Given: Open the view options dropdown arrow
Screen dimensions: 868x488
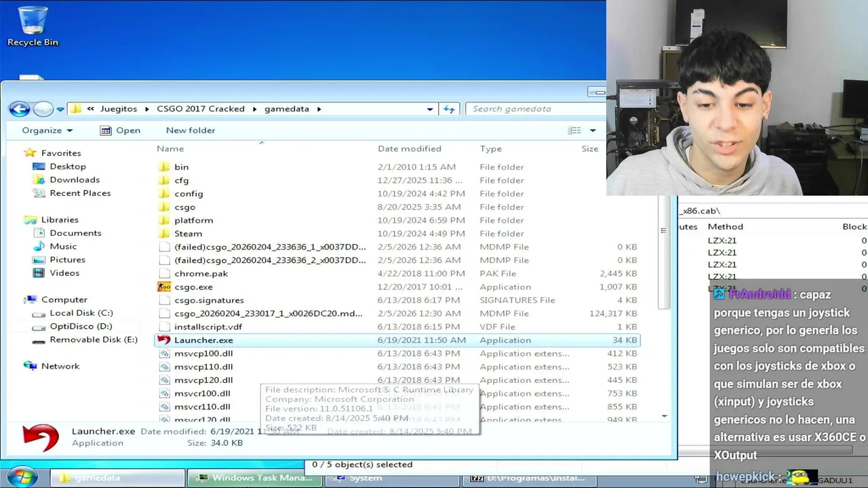Looking at the screenshot, I should tap(593, 130).
